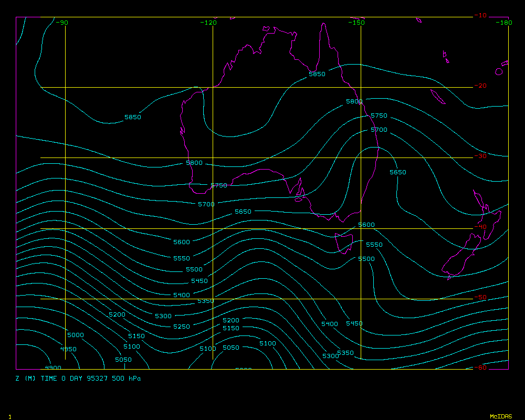525x420 pixels.
Task: Click the McIDAS label in bottom corner
Action: 500,416
